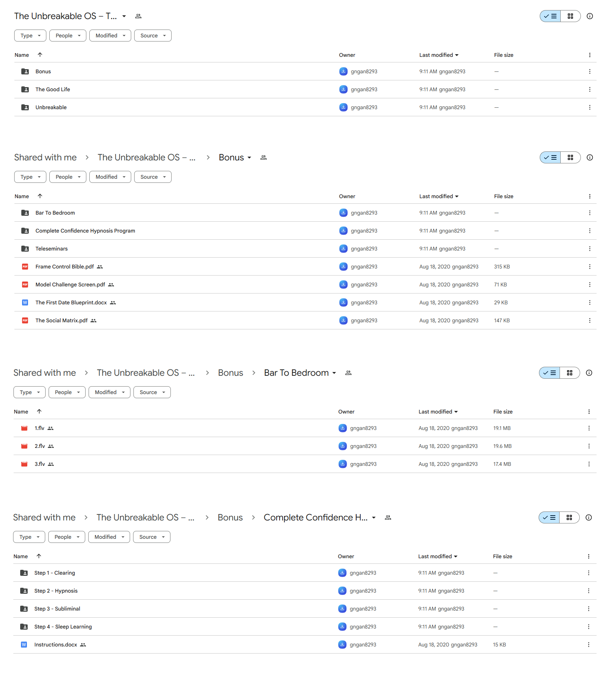
Task: Open more actions for 2.flv
Action: pyautogui.click(x=589, y=446)
